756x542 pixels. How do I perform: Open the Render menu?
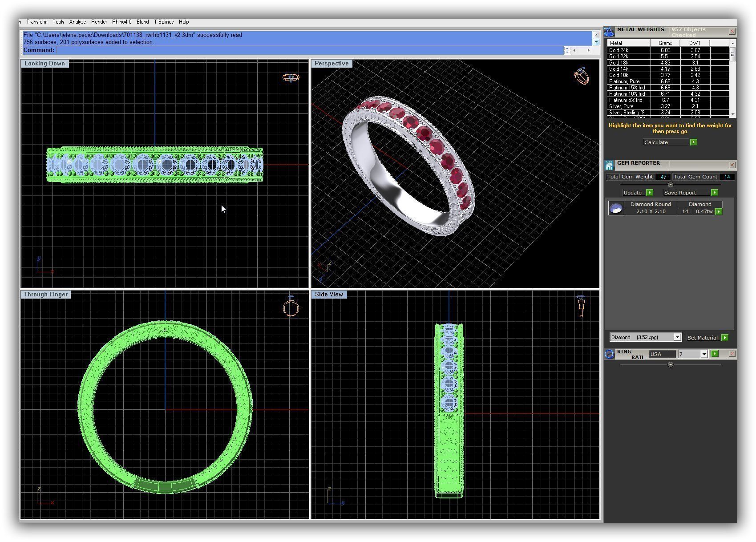[x=99, y=22]
